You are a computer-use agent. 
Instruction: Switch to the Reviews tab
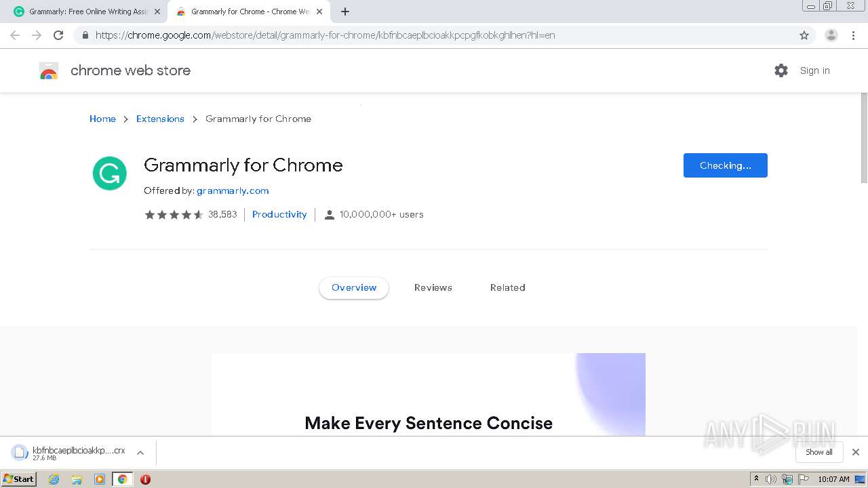click(433, 287)
